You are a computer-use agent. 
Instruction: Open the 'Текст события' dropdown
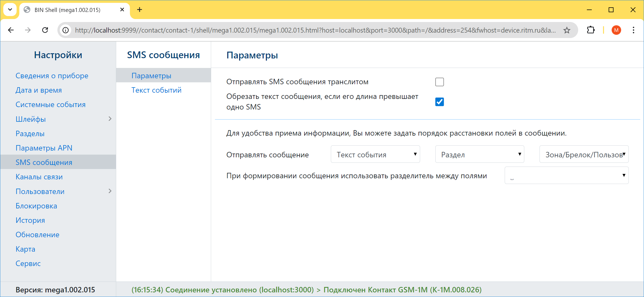point(375,154)
